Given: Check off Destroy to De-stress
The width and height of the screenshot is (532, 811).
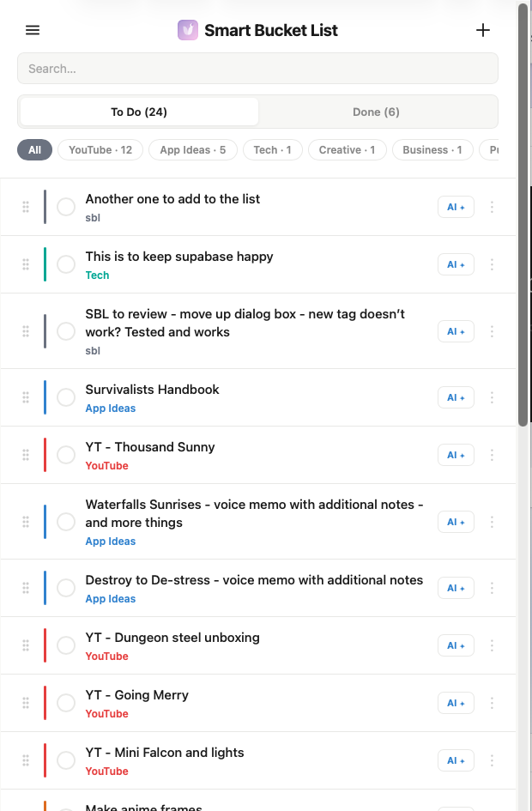Looking at the screenshot, I should click(66, 588).
